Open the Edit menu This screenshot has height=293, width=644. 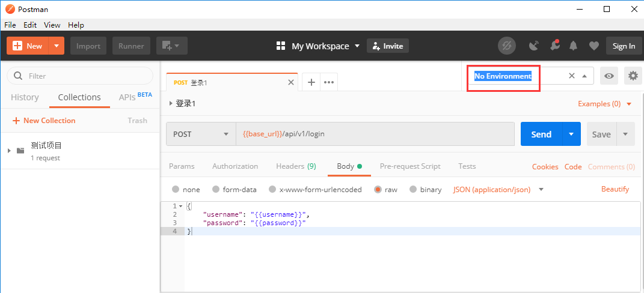[30, 25]
